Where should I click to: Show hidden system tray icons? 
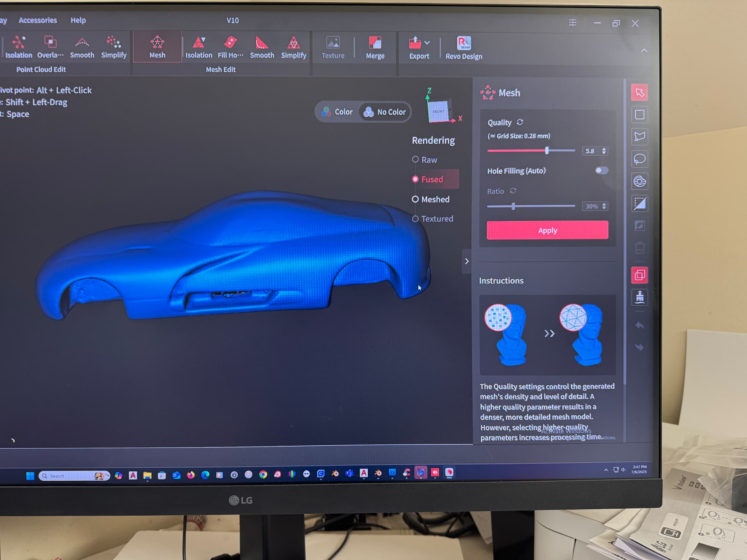pyautogui.click(x=606, y=470)
